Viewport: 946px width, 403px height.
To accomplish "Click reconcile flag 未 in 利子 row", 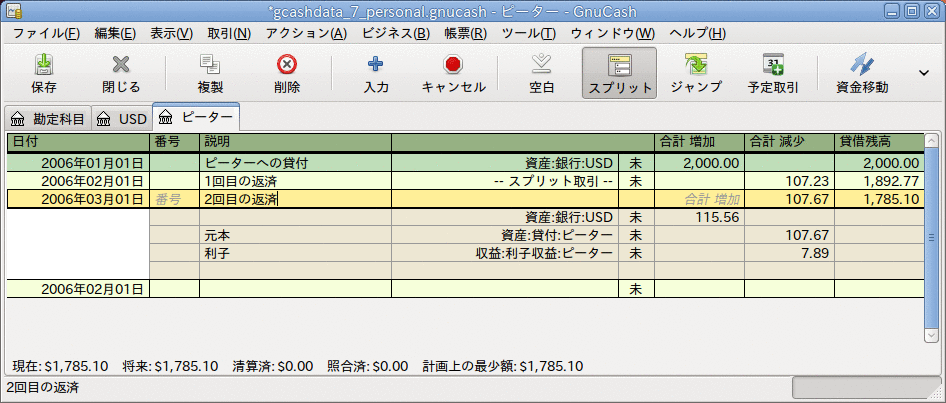I will (x=636, y=253).
